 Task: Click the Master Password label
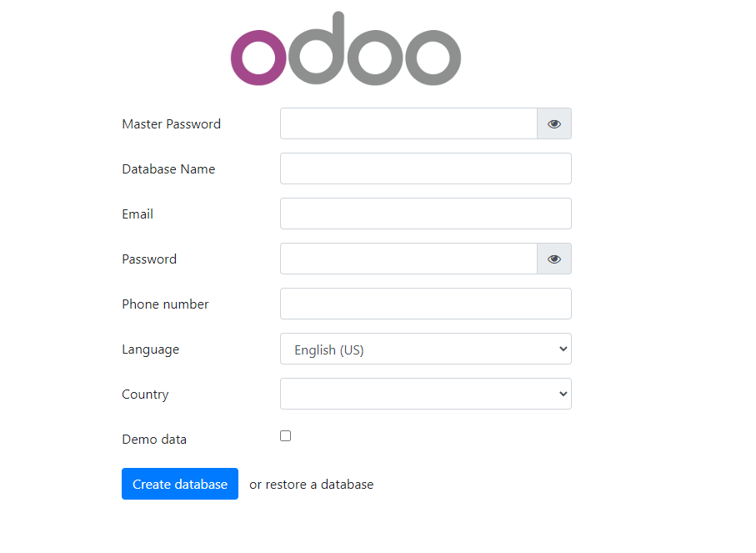pyautogui.click(x=171, y=123)
